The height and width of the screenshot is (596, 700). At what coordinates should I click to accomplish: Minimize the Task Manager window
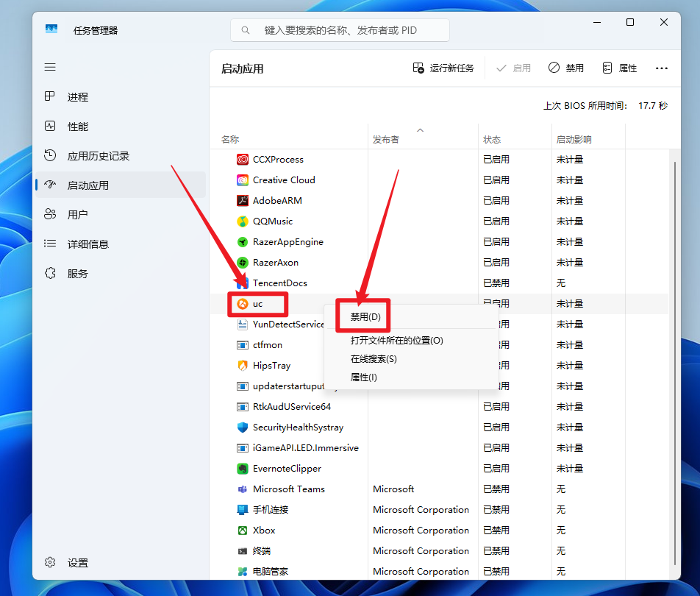[597, 22]
